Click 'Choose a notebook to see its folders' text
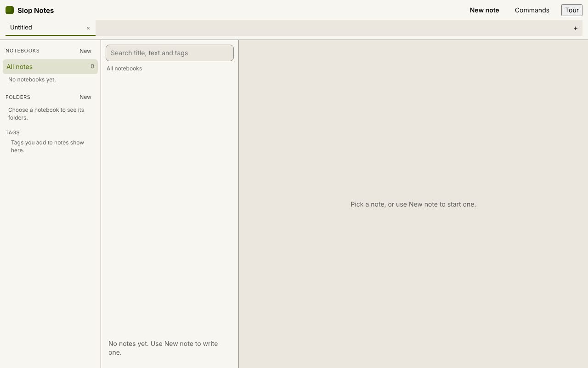This screenshot has width=588, height=368. (x=46, y=114)
